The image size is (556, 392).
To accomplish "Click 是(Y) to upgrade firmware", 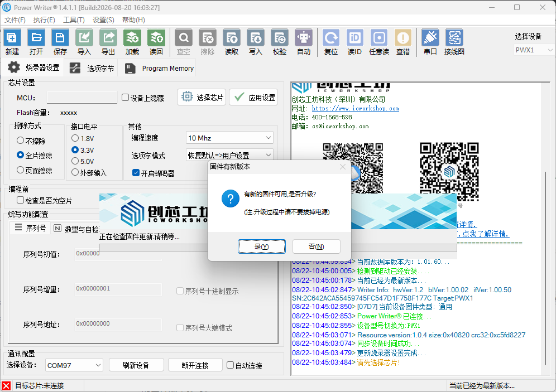I will tap(262, 246).
